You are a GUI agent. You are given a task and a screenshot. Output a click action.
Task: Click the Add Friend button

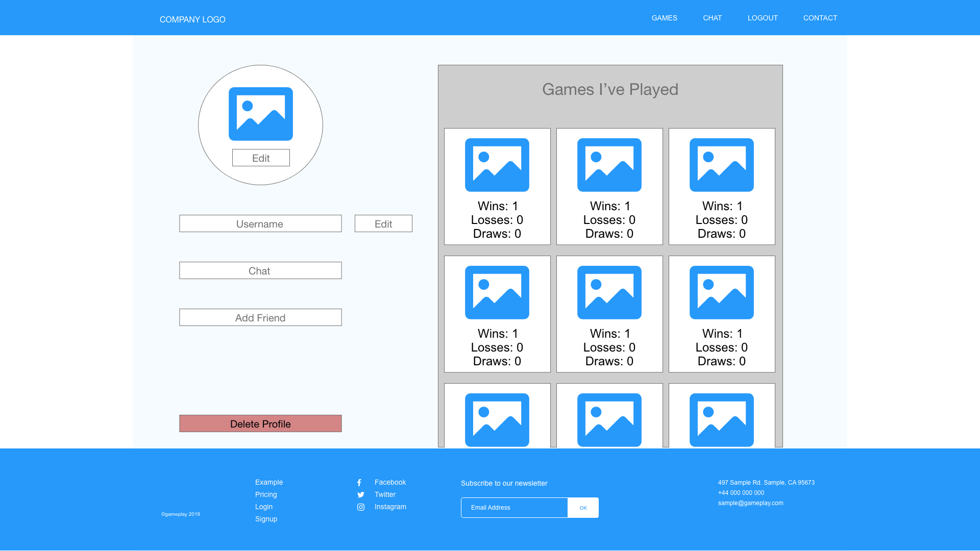click(x=260, y=317)
